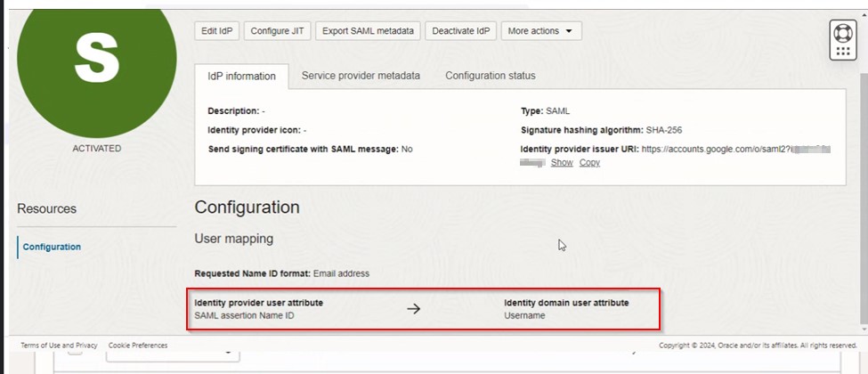The width and height of the screenshot is (868, 374).
Task: Copy the identity provider issuer URI
Action: point(589,163)
